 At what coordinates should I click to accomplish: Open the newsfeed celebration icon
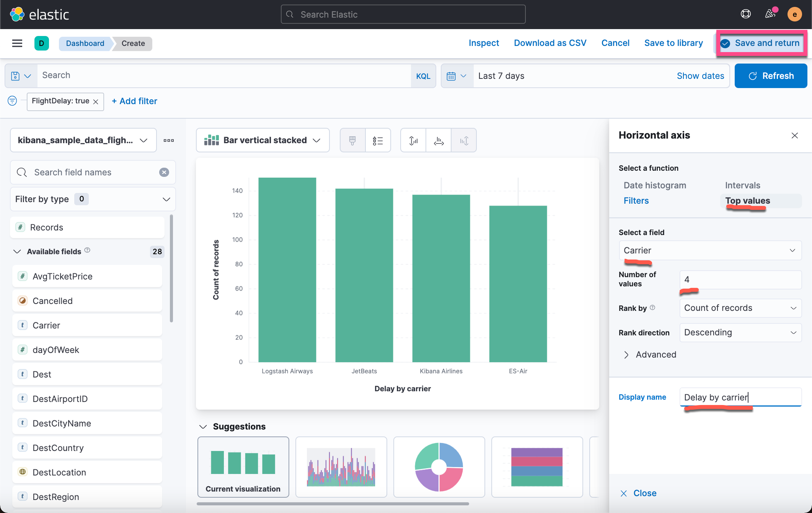[770, 14]
